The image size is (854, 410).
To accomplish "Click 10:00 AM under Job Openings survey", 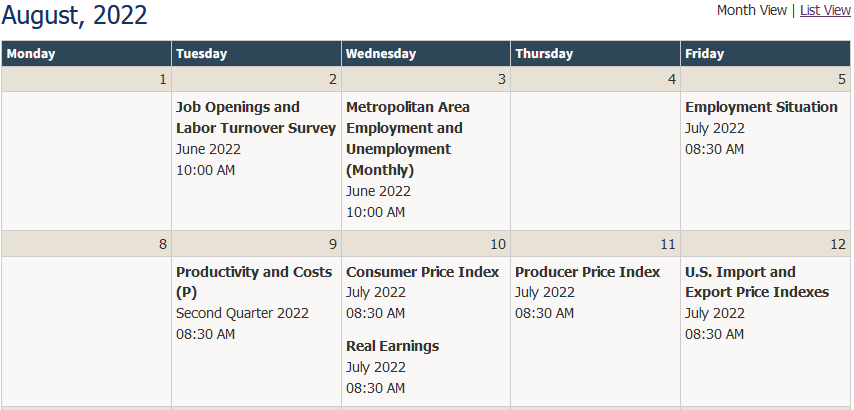I will 205,170.
